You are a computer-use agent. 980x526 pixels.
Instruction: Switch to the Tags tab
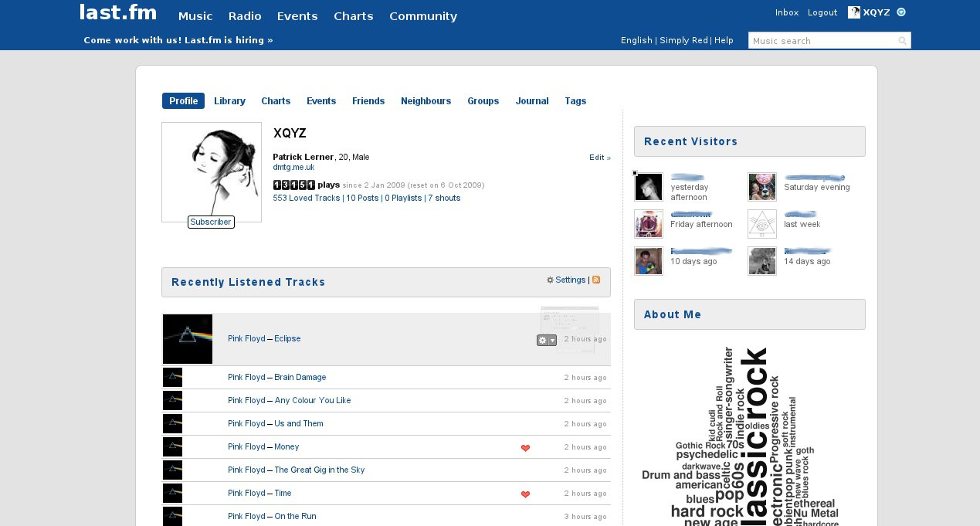click(x=575, y=101)
